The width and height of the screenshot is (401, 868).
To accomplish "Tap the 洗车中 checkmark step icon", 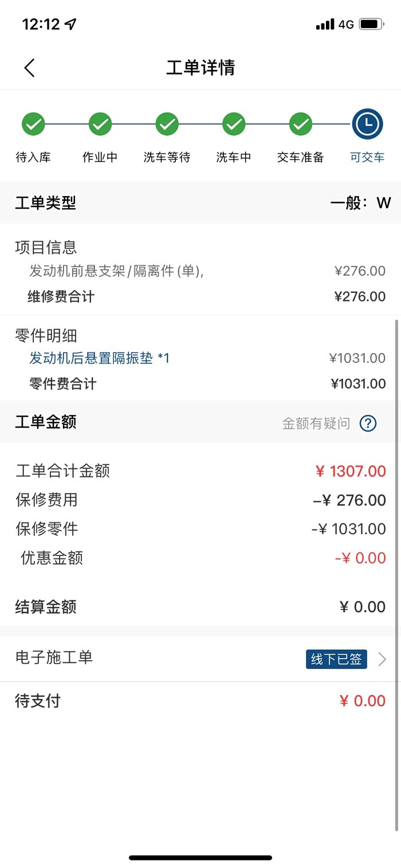I will point(234,124).
